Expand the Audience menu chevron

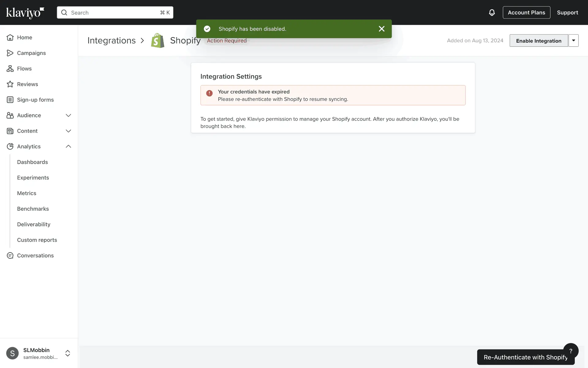tap(68, 115)
